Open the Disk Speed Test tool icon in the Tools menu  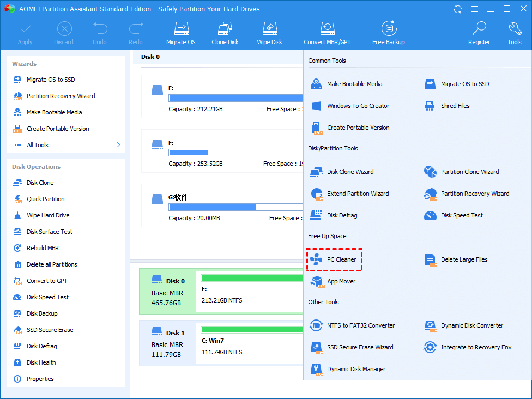coord(431,215)
